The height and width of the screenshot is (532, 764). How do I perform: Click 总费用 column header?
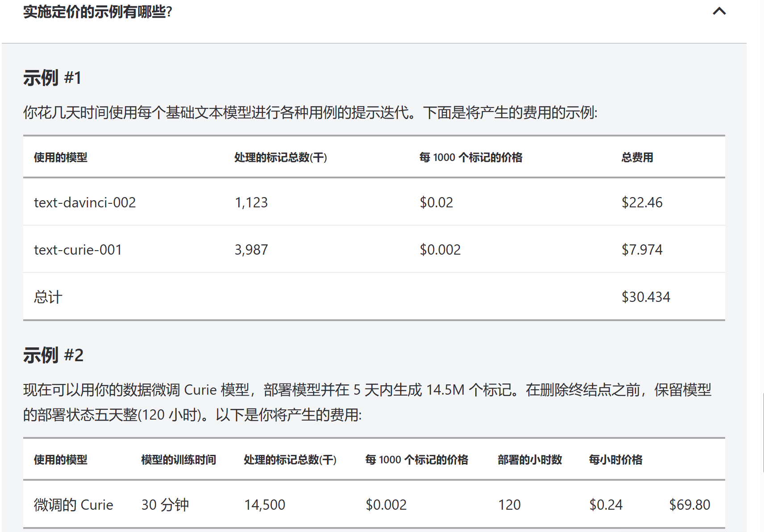[637, 157]
